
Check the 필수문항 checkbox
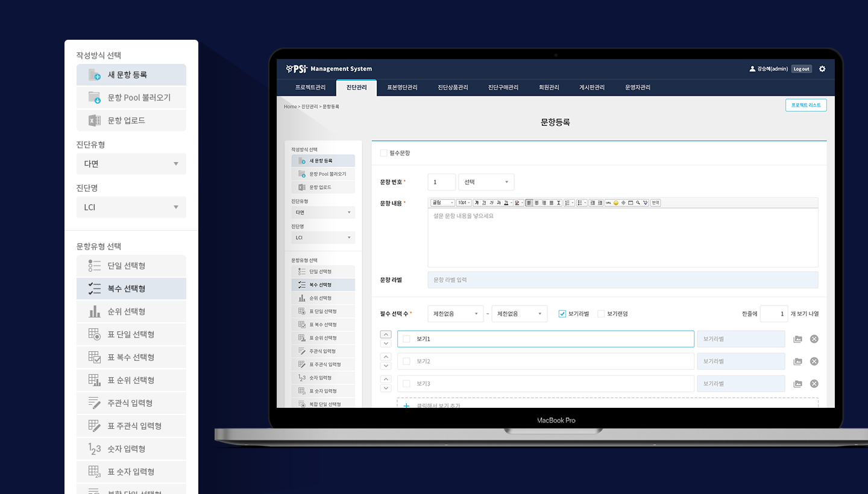click(384, 153)
